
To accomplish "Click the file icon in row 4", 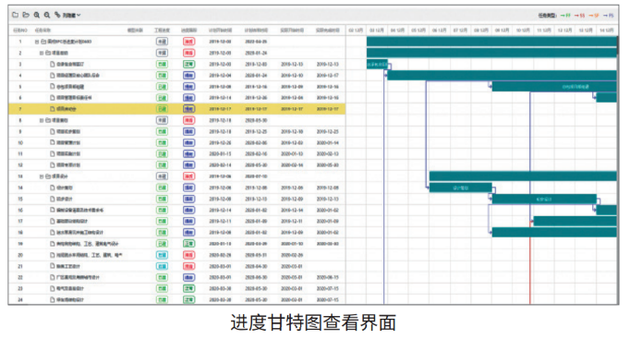I will pyautogui.click(x=53, y=75).
